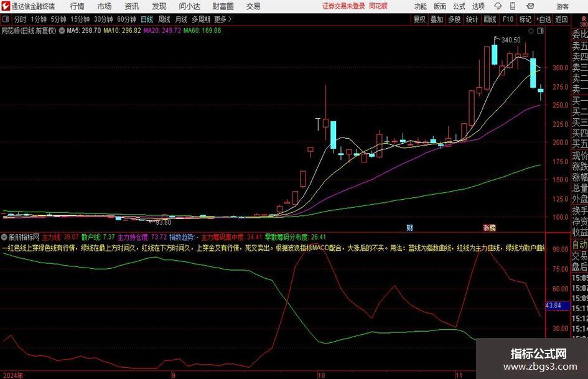Click the MA60: 169.86 indicator label
The image size is (588, 379).
pos(202,30)
